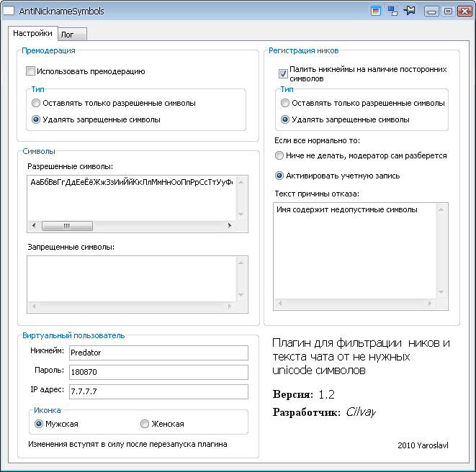This screenshot has width=476, height=472.
Task: Switch to the 'Лог' tab
Action: click(x=72, y=34)
